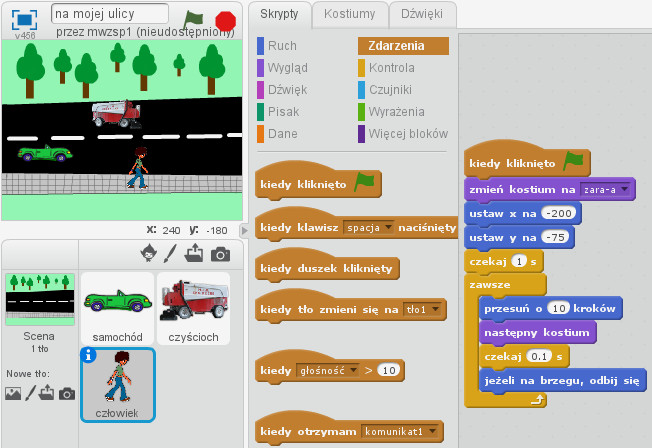Select Scena backdrop thumbnail
This screenshot has width=652, height=448.
(x=40, y=299)
